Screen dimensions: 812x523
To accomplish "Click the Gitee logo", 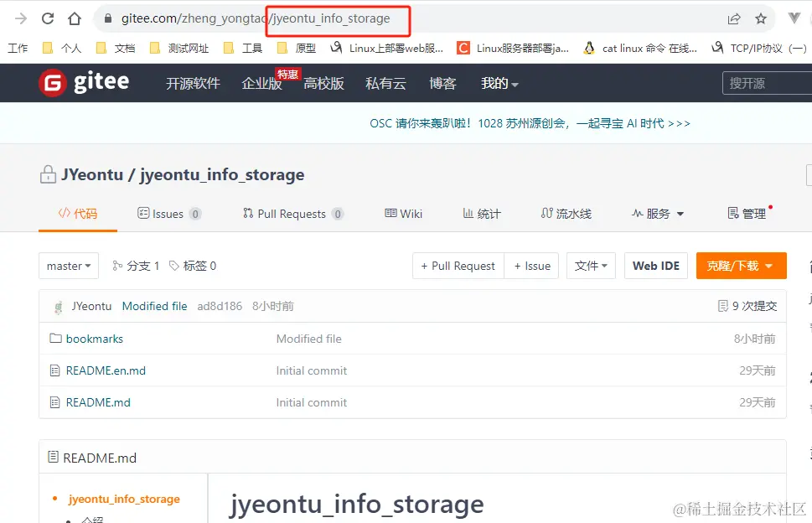I will [x=84, y=82].
